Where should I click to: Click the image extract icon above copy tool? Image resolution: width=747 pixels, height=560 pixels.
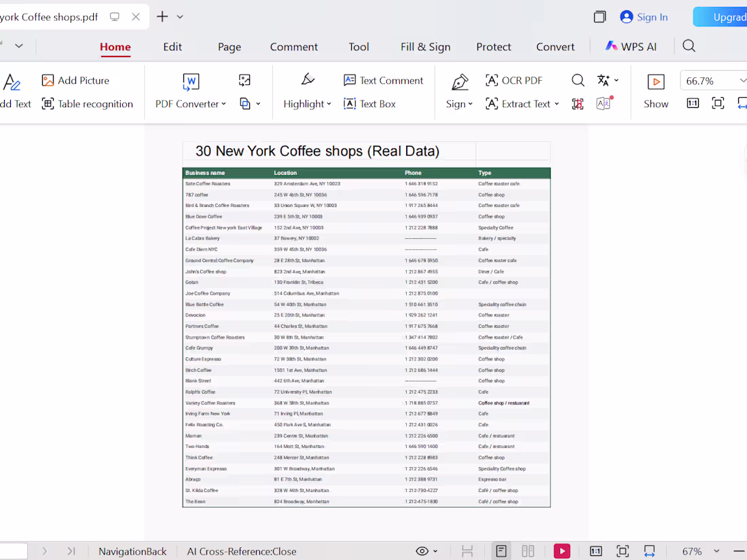[244, 81]
